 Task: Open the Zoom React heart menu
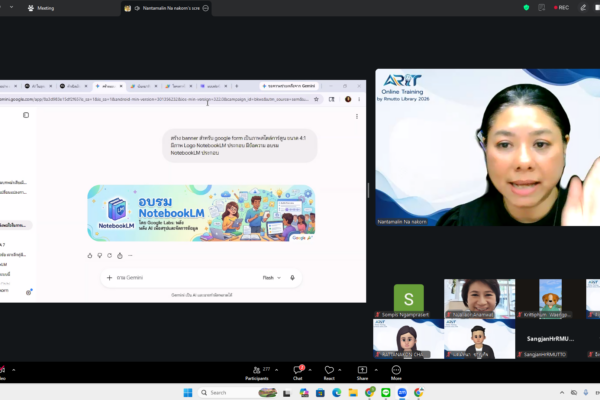tap(329, 373)
